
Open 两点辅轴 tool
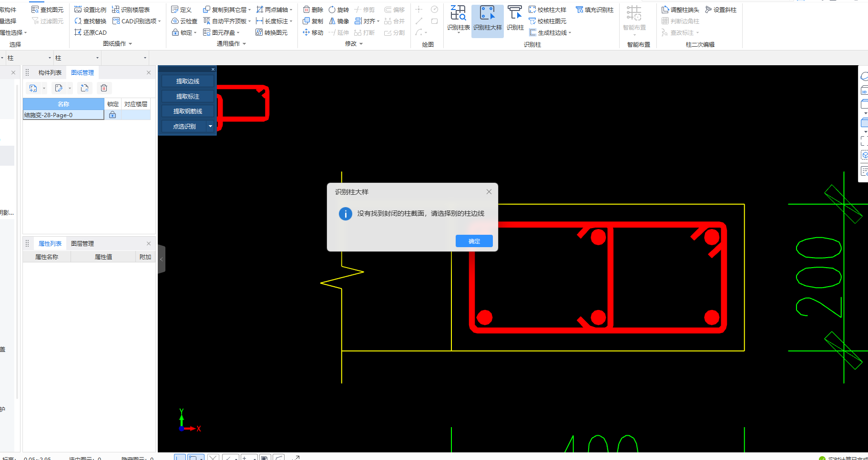click(274, 10)
